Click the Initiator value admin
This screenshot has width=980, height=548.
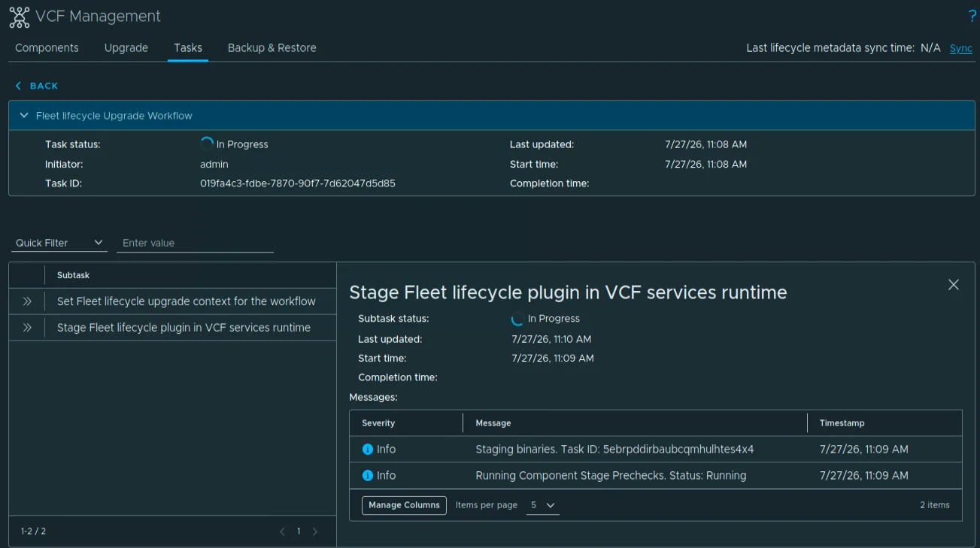214,164
